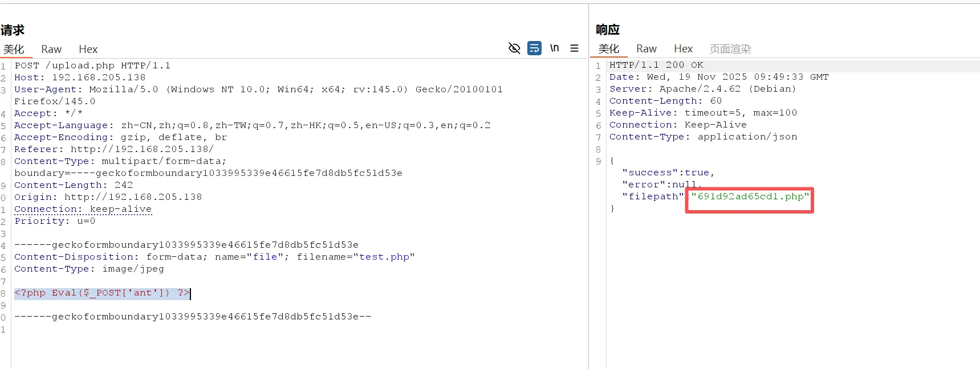
Task: Click the PHP Eval payload line
Action: tap(102, 293)
